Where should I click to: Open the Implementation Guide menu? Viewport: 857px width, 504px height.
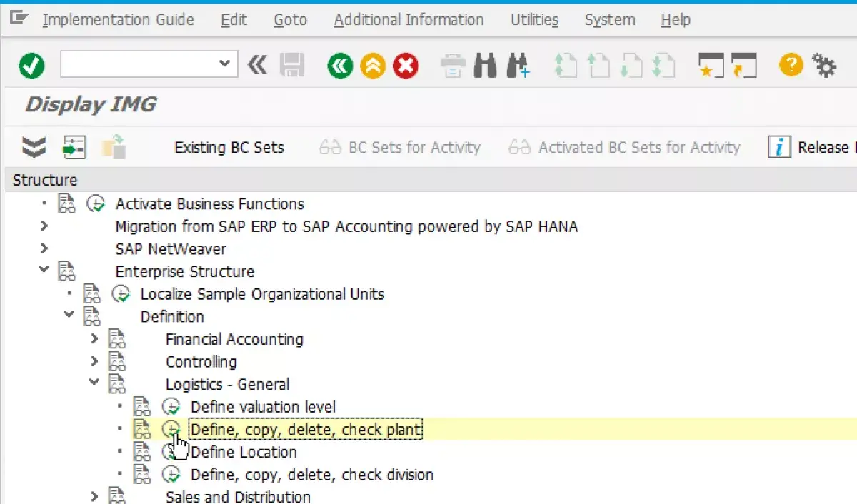[x=119, y=20]
